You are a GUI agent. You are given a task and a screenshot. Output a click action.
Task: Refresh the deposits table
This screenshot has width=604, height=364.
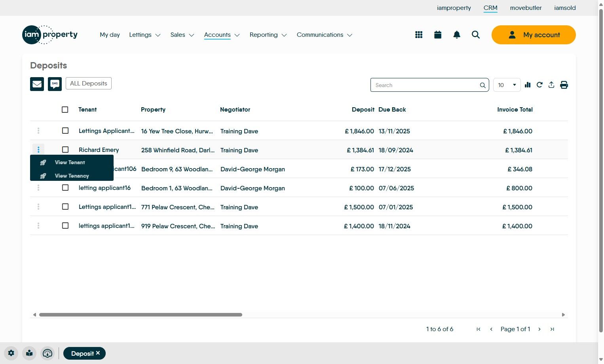click(x=539, y=85)
